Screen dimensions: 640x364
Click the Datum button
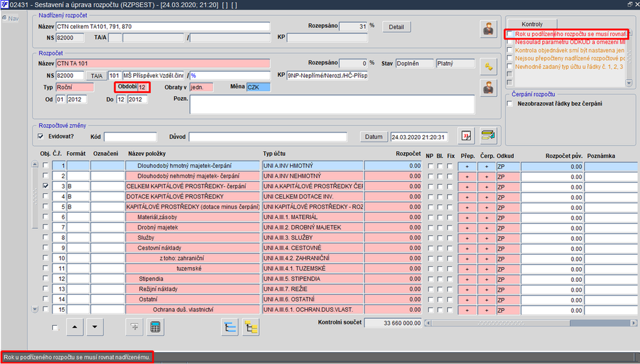(x=374, y=136)
